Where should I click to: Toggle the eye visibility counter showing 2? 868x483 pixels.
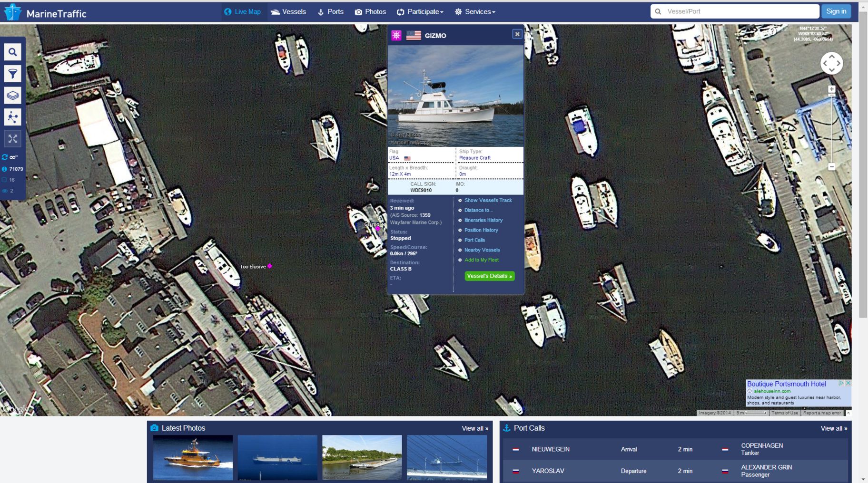point(5,191)
